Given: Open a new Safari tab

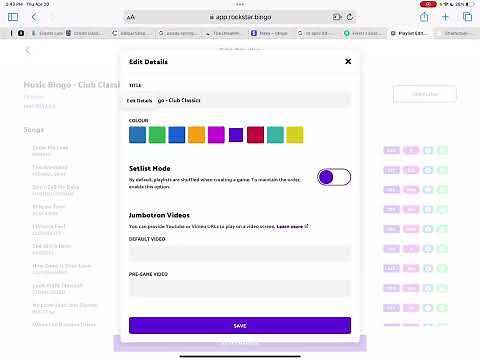Looking at the screenshot, I should [445, 17].
